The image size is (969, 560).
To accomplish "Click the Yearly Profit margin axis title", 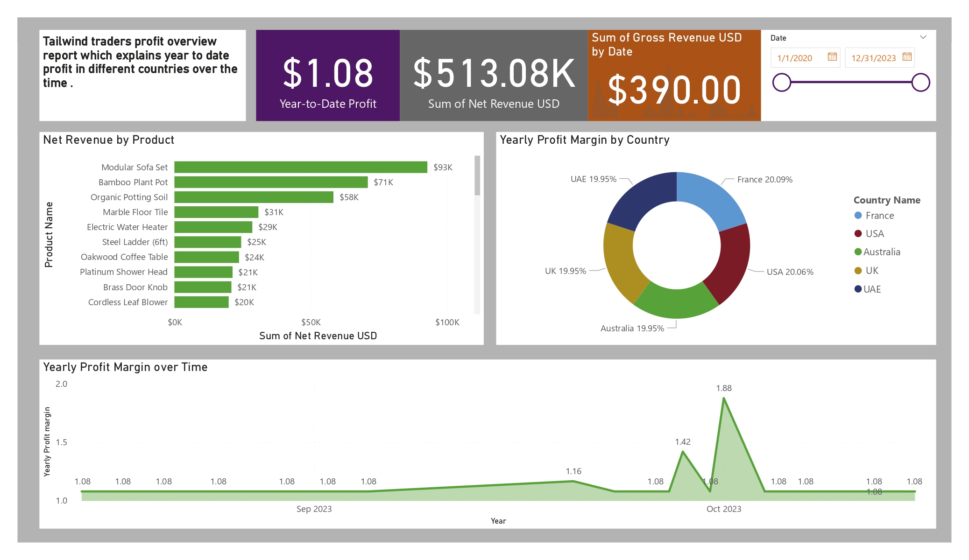I will pos(47,441).
